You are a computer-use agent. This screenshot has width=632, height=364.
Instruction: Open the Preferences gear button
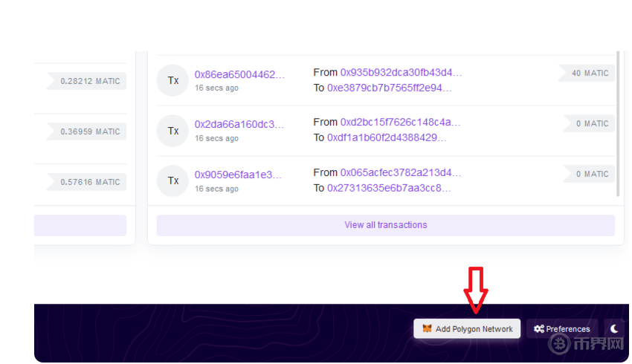(x=562, y=328)
